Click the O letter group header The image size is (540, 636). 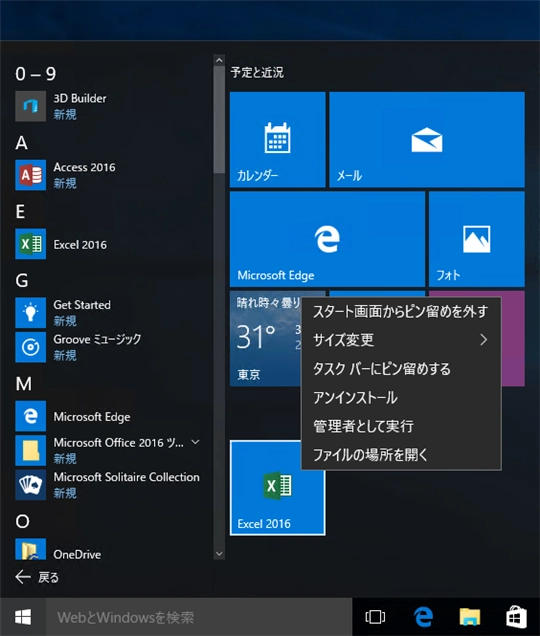22,522
